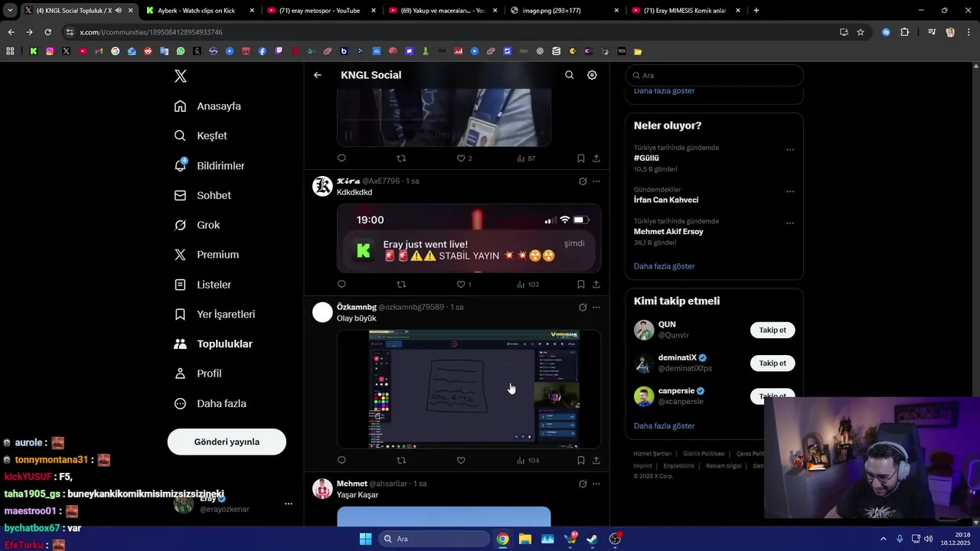Like Kira's Kdkdkdkd post
This screenshot has width=980, height=551.
461,284
